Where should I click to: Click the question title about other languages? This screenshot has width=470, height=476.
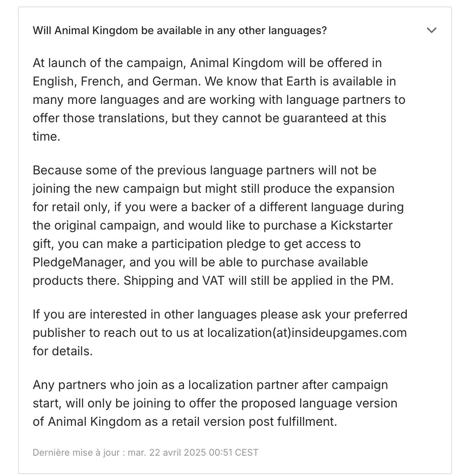point(180,30)
